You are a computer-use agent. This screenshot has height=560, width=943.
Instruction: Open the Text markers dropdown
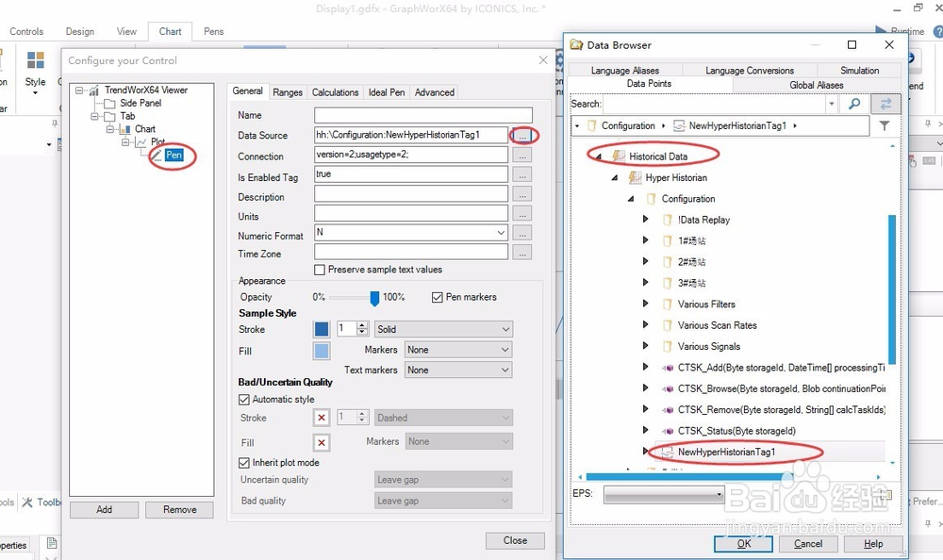click(458, 370)
